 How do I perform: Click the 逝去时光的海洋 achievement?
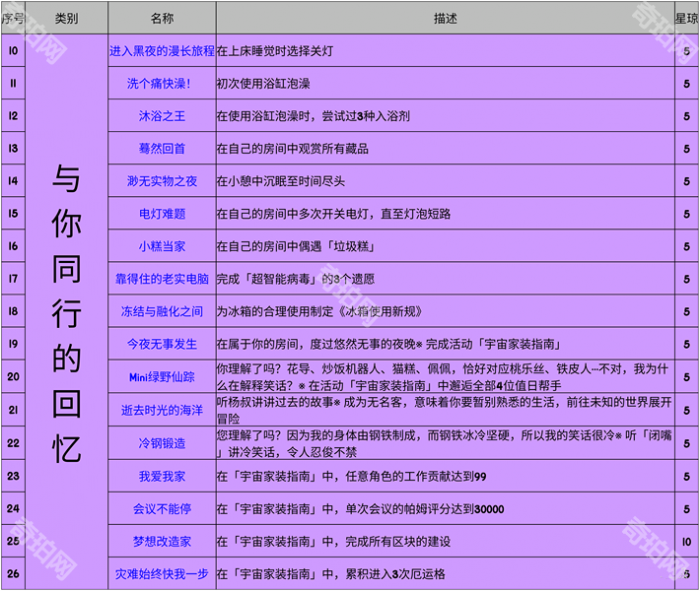click(161, 410)
